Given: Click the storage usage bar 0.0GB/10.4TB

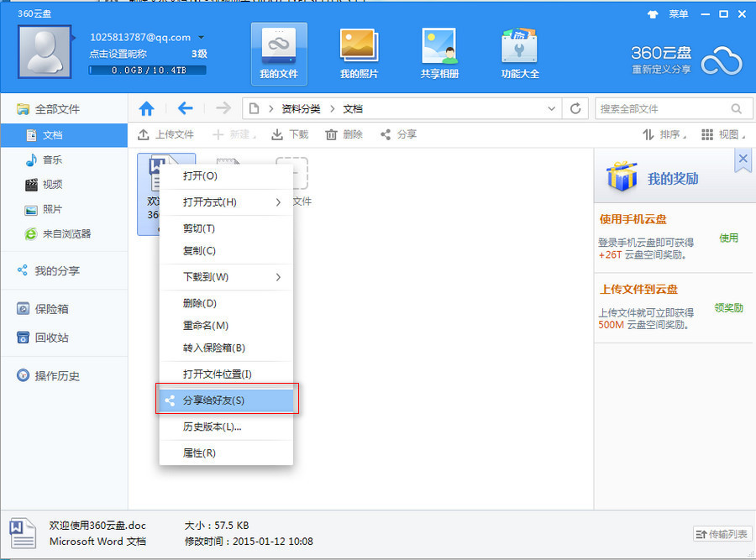Looking at the screenshot, I should [x=147, y=71].
